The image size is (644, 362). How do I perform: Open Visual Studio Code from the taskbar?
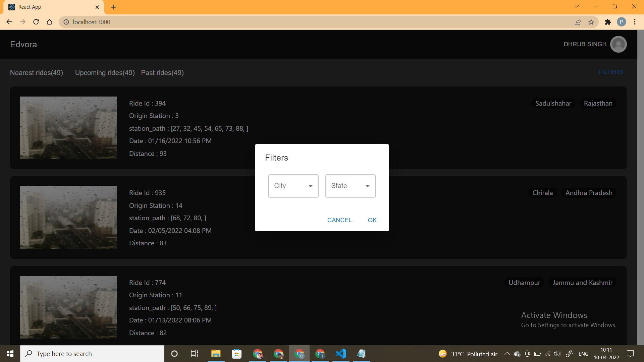(341, 353)
